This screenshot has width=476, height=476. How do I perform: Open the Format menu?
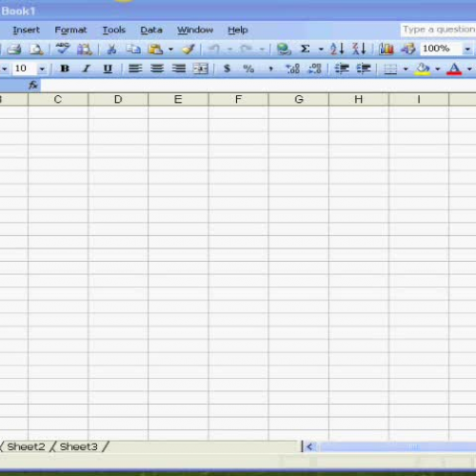point(70,30)
